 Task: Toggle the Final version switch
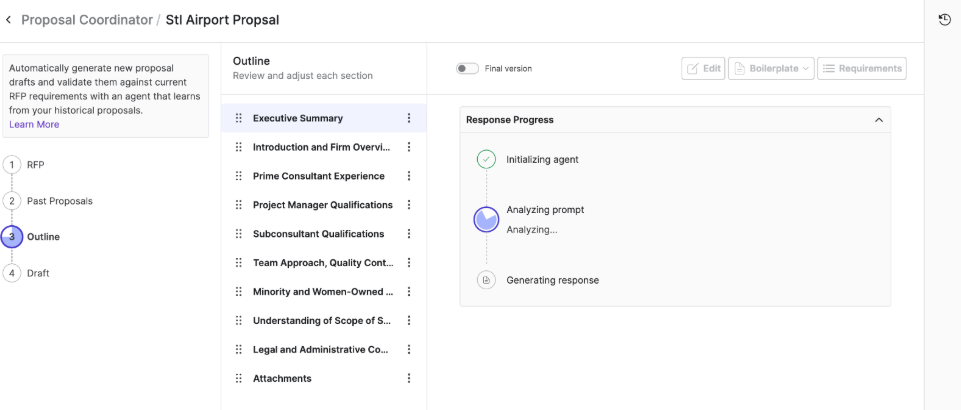[x=467, y=69]
